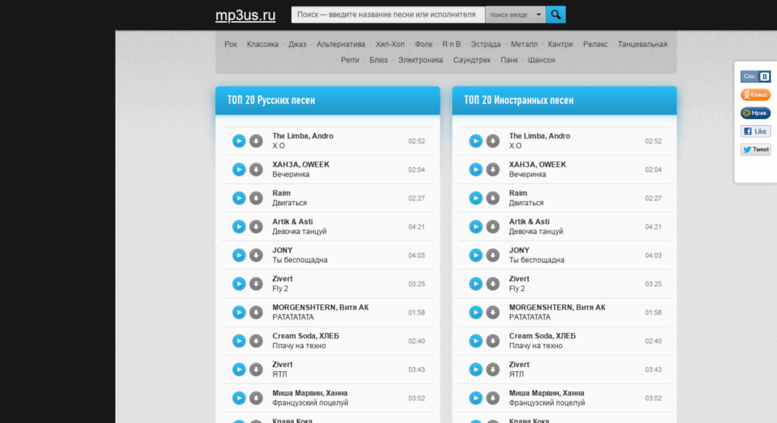Download MORGENSHTERN РАТАТАТАТА in Russian list
The width and height of the screenshot is (777, 423).
click(x=256, y=313)
